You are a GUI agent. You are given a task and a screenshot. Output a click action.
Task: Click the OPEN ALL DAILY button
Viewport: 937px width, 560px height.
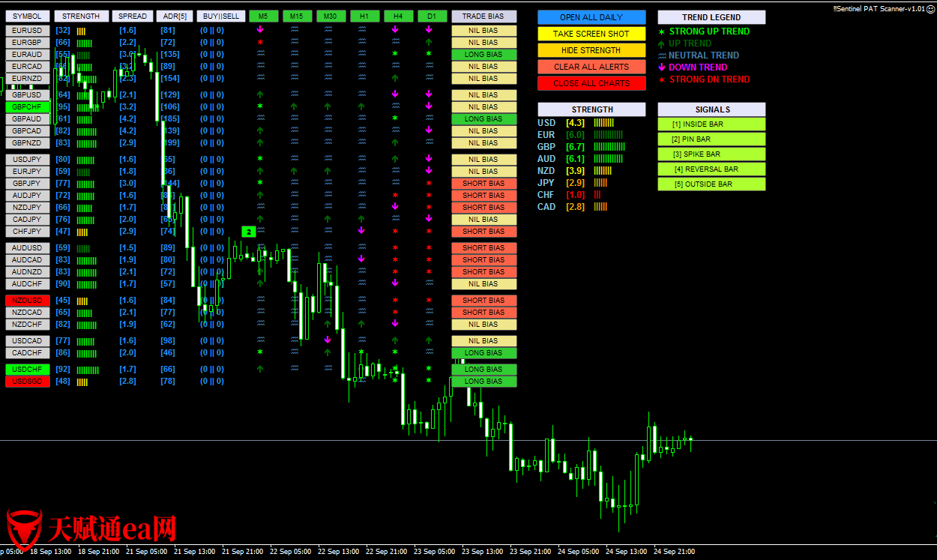591,17
